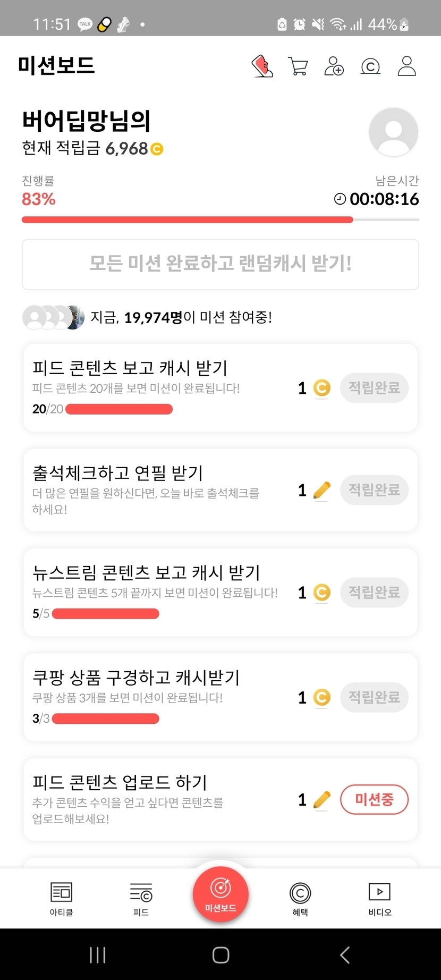Switch to the 피드 tab
Image resolution: width=441 pixels, height=980 pixels.
coord(141,899)
